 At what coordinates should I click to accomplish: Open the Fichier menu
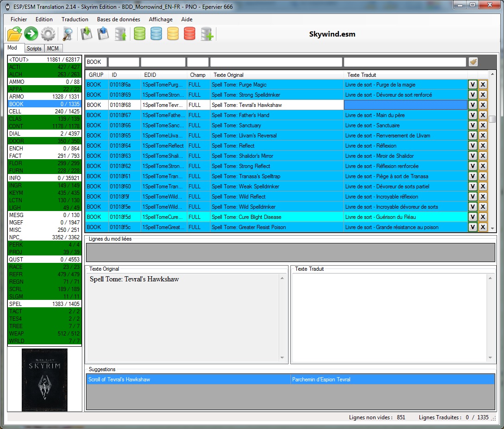18,19
